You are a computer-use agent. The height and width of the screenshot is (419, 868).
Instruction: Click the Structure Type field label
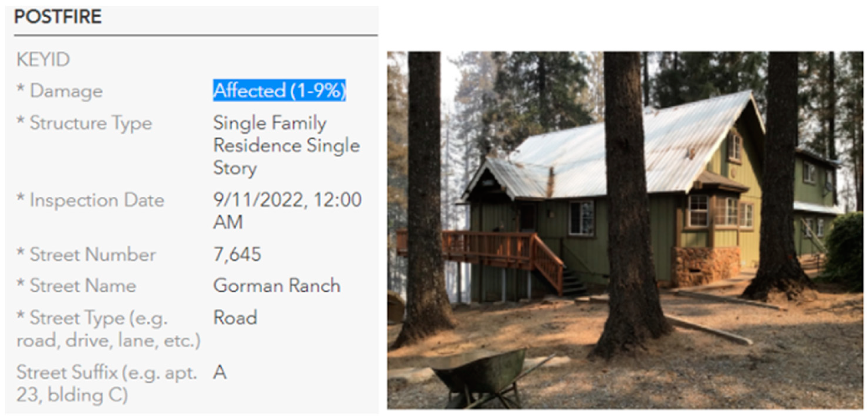91,123
